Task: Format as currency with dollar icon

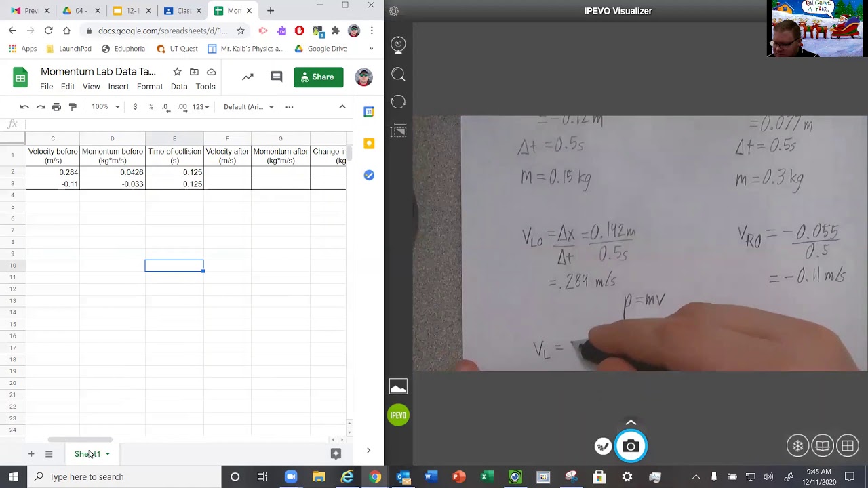Action: [x=135, y=107]
